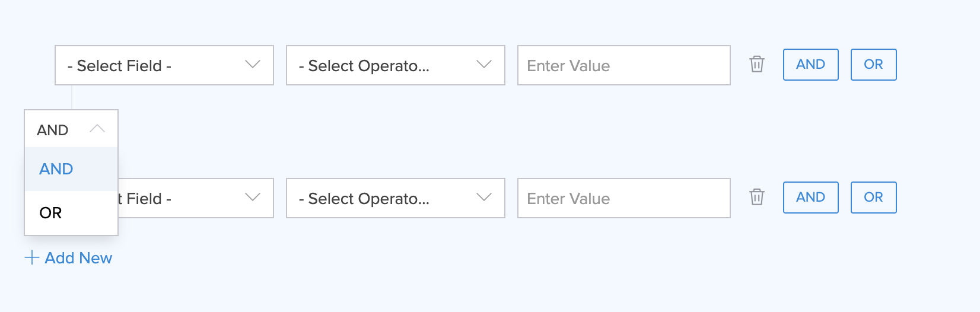The image size is (980, 312).
Task: Click the plus icon beside Add New
Action: 32,257
